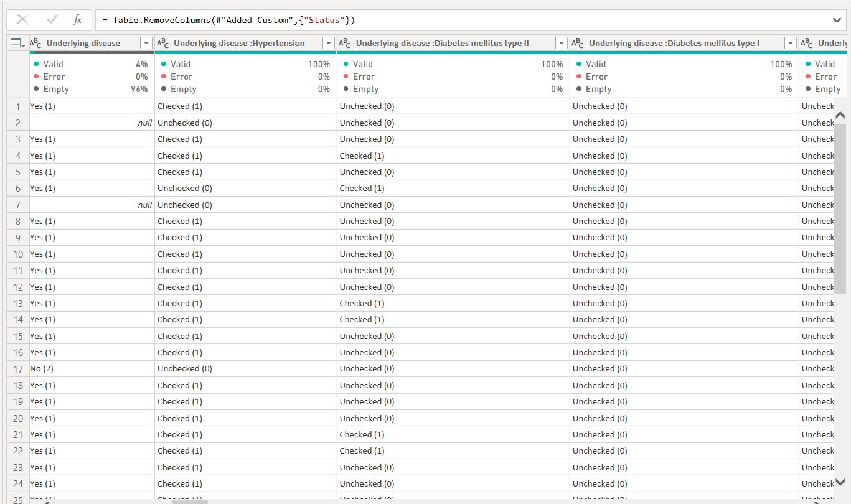Click Checked (1) Diabetes type II cell in row 4

(453, 156)
